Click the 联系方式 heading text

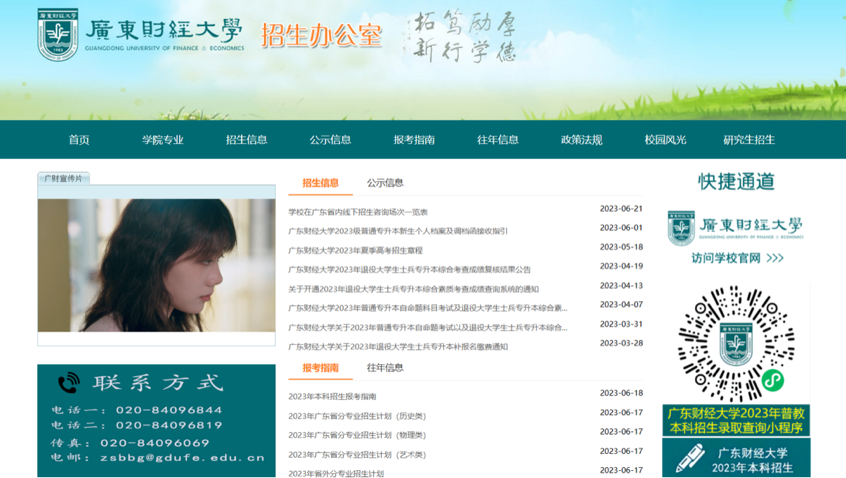pos(158,383)
